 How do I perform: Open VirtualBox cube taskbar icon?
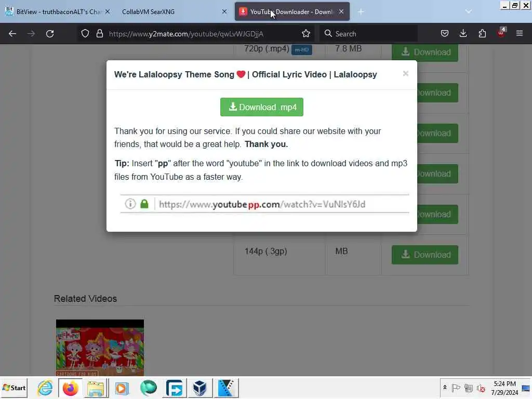(200, 388)
